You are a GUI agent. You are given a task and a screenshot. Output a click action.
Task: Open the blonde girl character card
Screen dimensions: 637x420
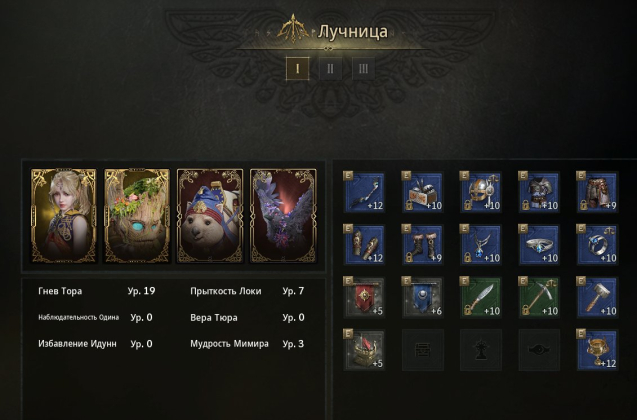pyautogui.click(x=64, y=216)
